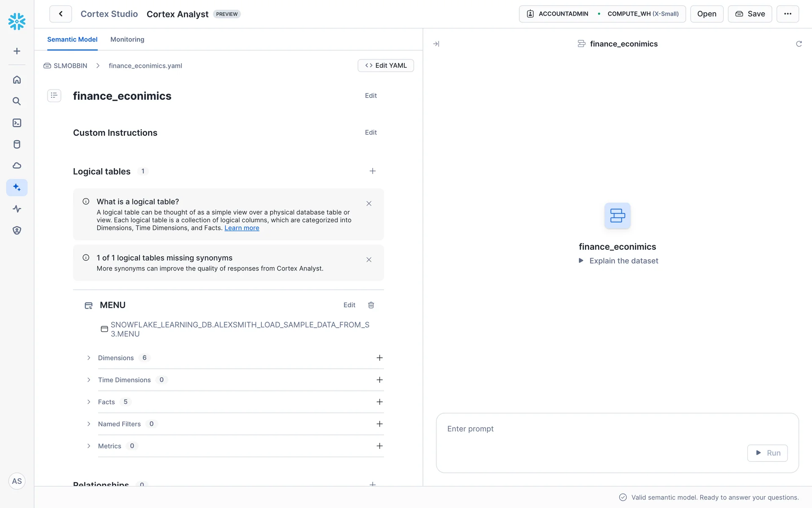
Task: Expand the Metrics section
Action: tap(89, 446)
